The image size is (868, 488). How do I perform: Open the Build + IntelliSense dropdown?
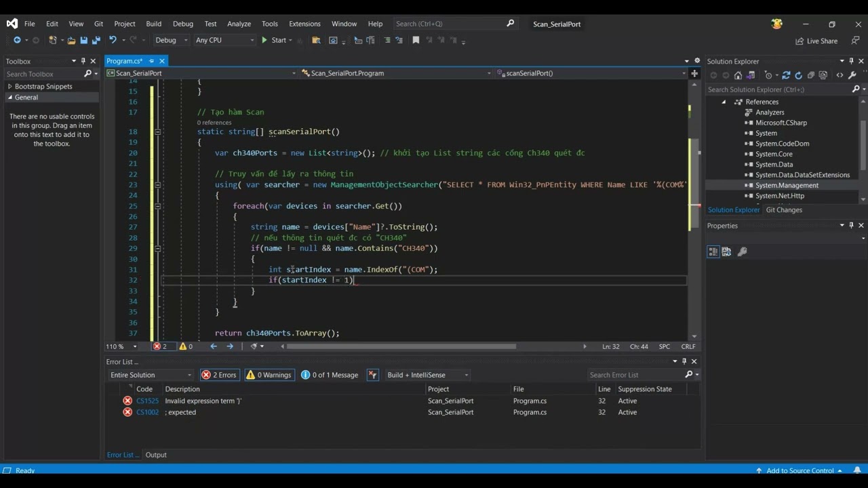pos(427,375)
